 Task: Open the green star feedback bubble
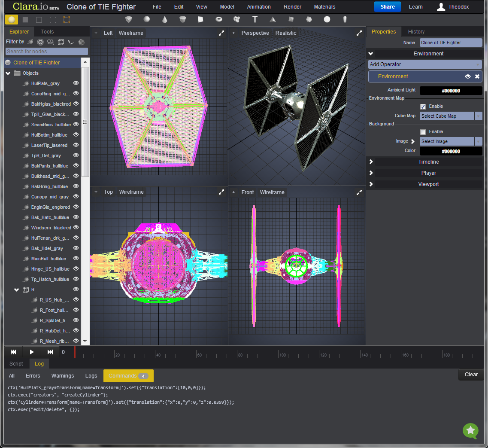click(x=470, y=431)
